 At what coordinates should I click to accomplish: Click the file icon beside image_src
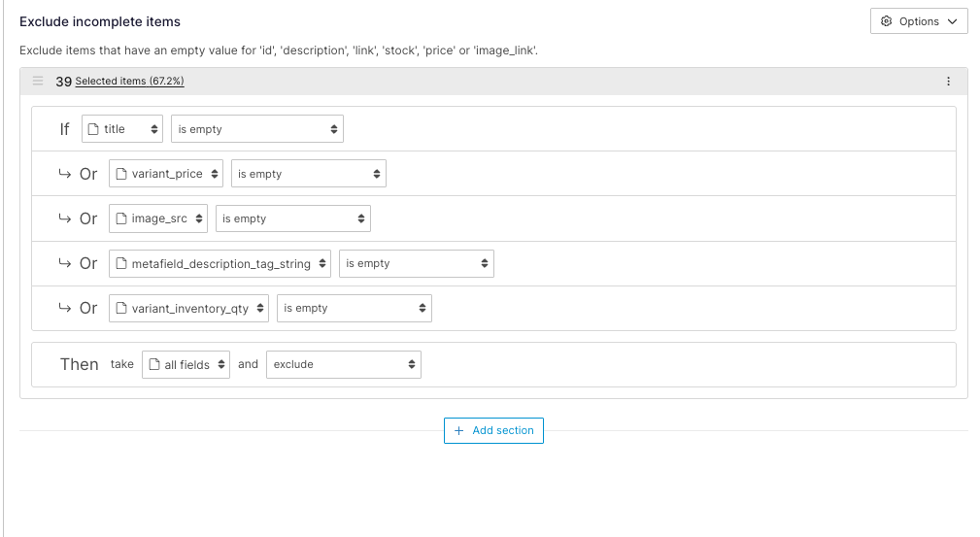(121, 218)
